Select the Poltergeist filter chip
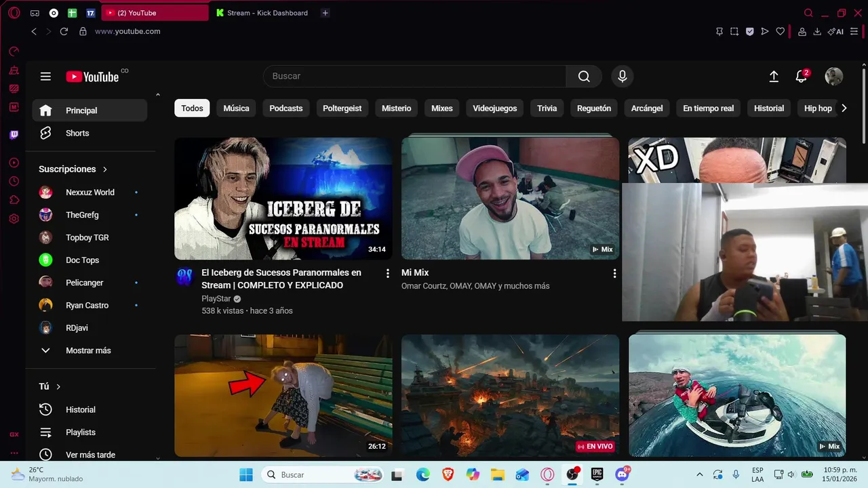 coord(342,108)
